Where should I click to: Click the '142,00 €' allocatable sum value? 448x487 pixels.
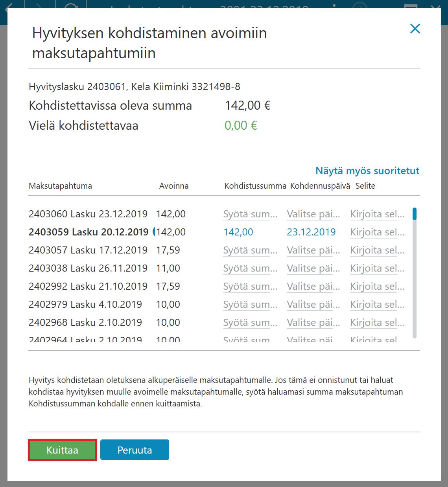[x=248, y=106]
